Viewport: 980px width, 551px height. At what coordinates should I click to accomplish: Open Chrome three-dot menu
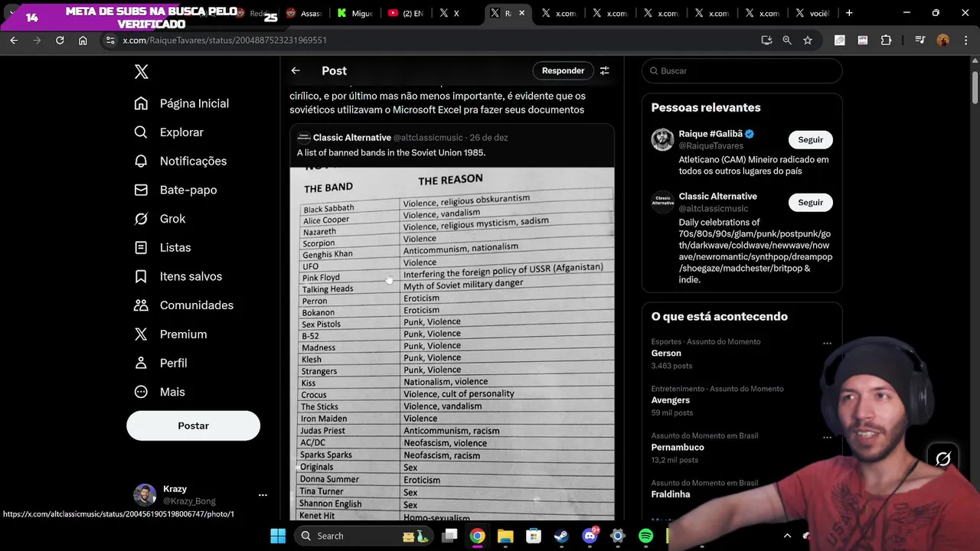pos(965,41)
